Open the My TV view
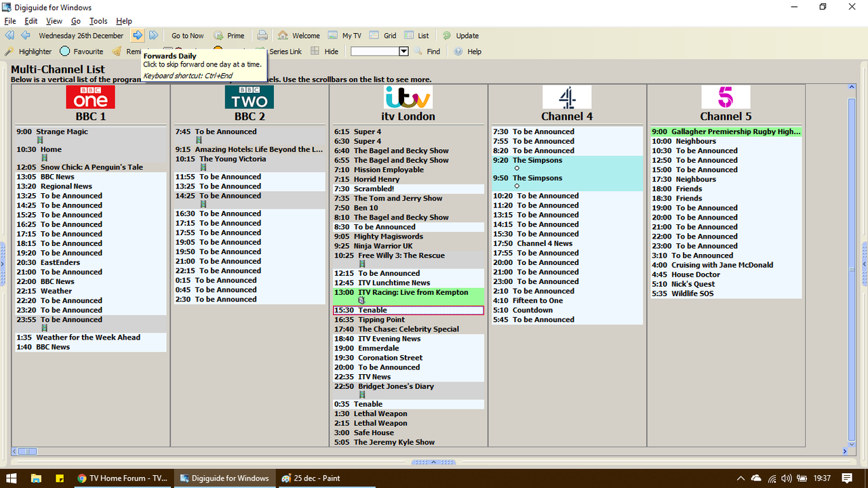The width and height of the screenshot is (868, 488). coord(345,36)
